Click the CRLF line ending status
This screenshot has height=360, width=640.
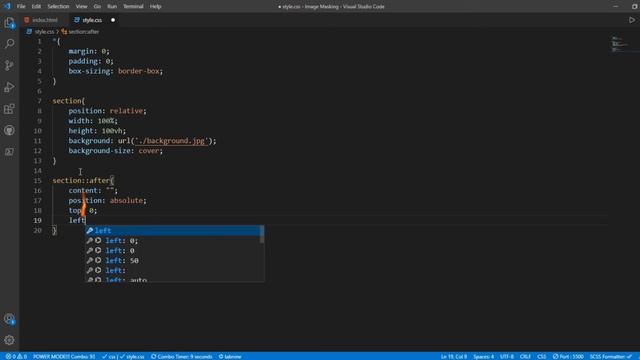[525, 356]
